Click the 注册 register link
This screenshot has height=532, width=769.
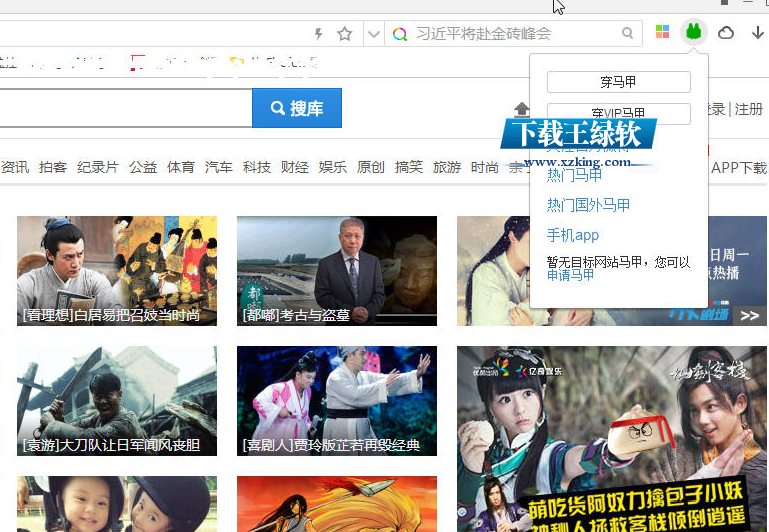coord(749,109)
